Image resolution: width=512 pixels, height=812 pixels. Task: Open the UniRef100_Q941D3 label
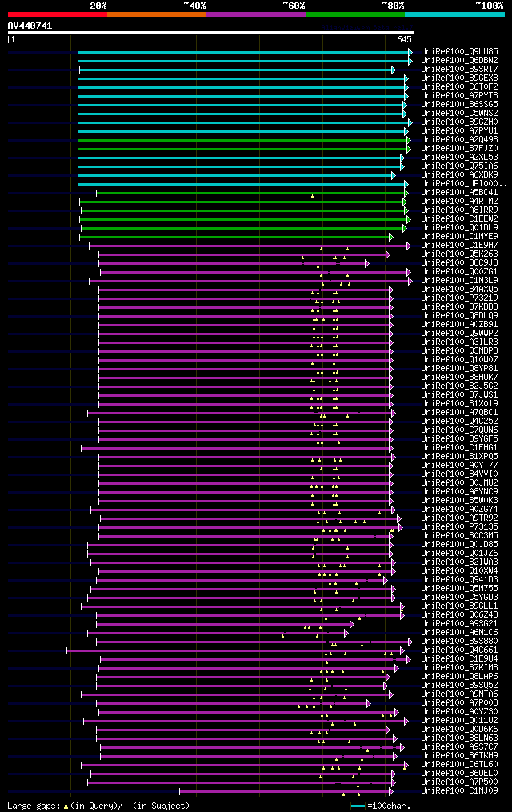click(x=459, y=580)
